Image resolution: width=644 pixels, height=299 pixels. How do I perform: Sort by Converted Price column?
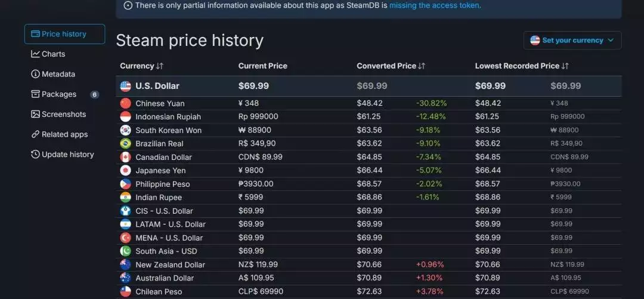coord(391,66)
